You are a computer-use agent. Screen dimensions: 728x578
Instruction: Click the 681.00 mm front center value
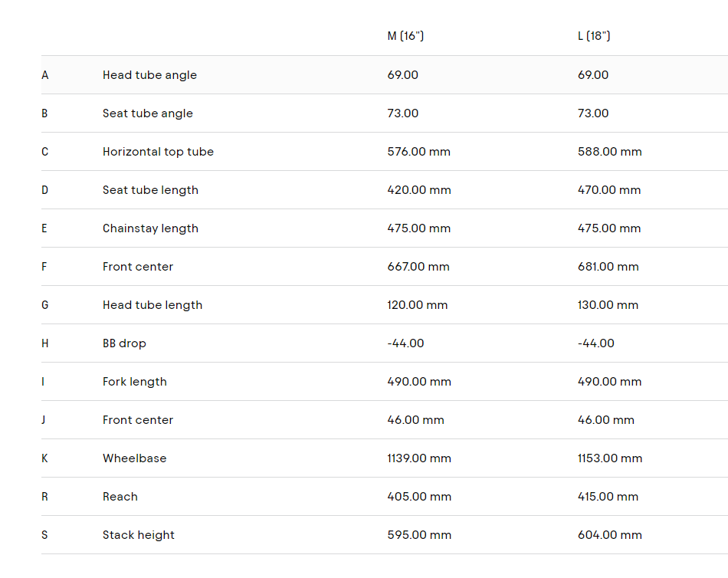pos(608,267)
